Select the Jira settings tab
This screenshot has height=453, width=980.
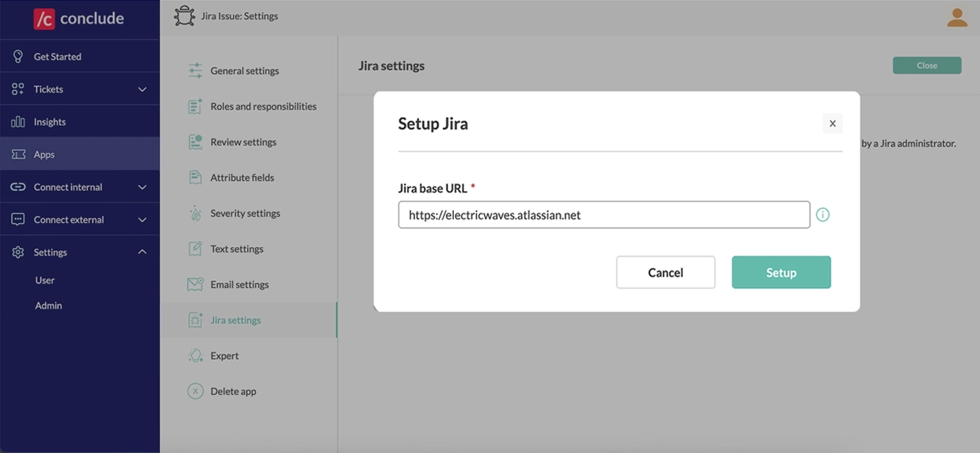(x=248, y=320)
